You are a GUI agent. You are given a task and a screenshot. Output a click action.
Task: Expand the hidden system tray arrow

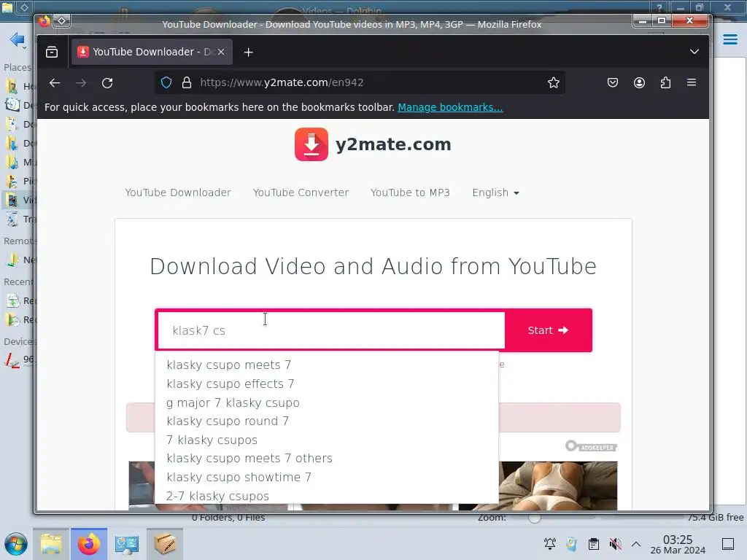point(636,544)
